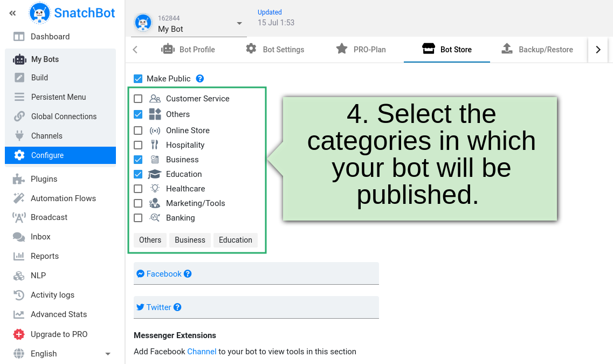Viewport: 613px width, 364px height.
Task: Click the Reports bar chart icon
Action: click(x=19, y=256)
